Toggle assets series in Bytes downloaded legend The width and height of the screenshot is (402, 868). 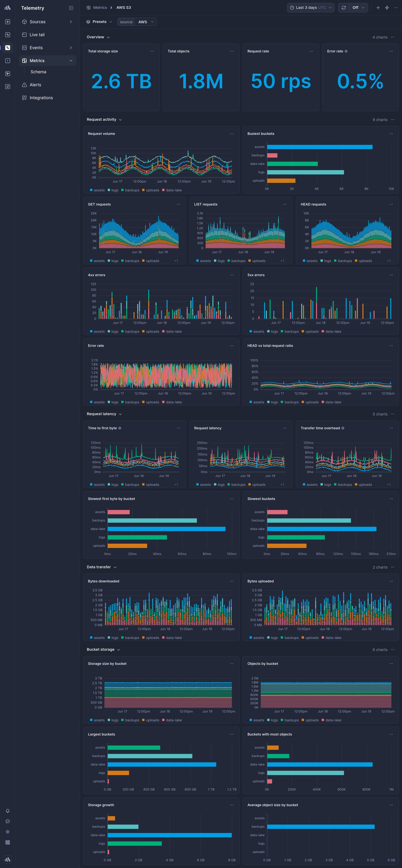click(97, 638)
